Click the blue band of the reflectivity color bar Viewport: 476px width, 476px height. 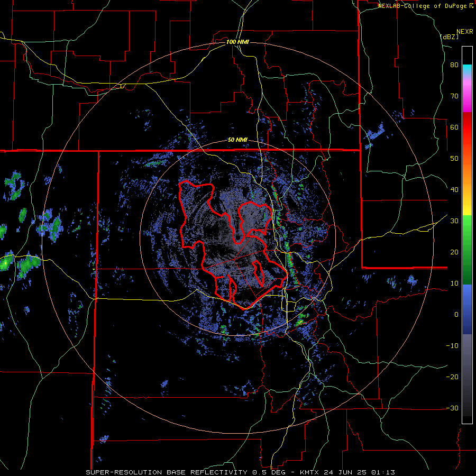(467, 309)
